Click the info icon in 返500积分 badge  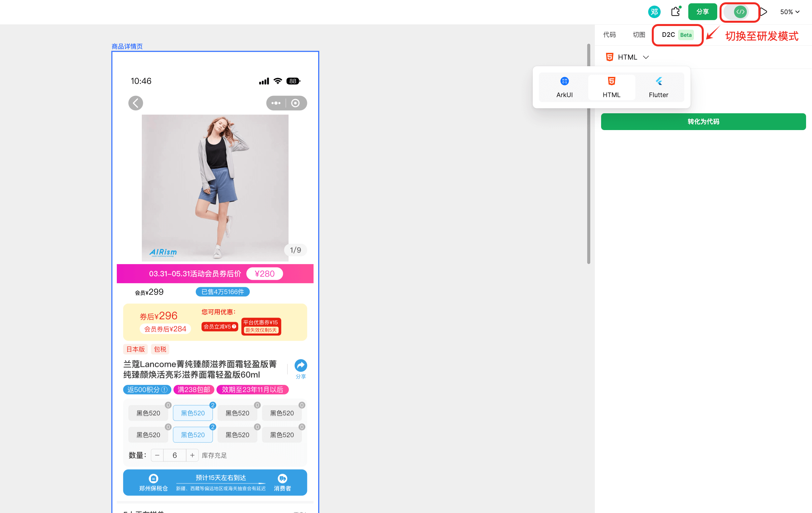pyautogui.click(x=164, y=390)
